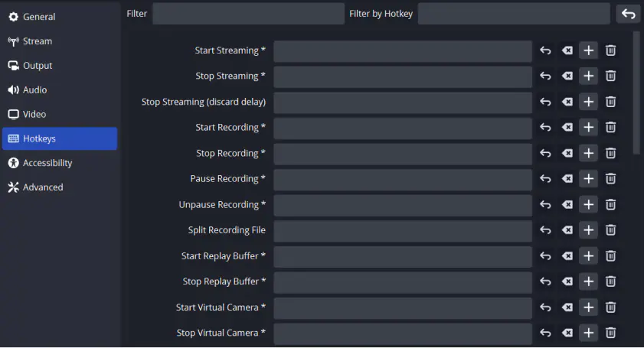Clear the Unpause Recording hotkey field

567,204
